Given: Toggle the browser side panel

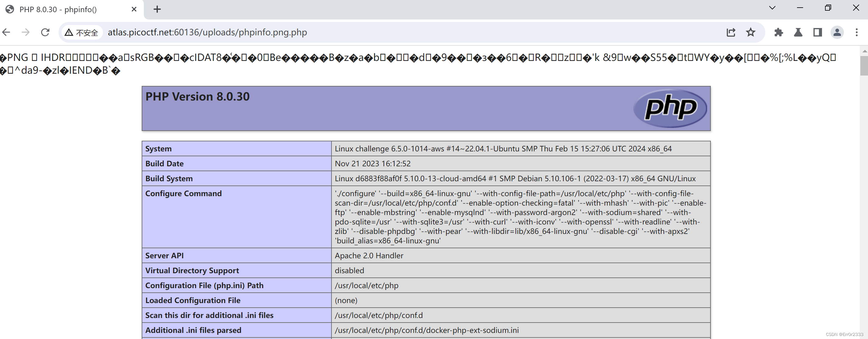Looking at the screenshot, I should click(x=817, y=32).
